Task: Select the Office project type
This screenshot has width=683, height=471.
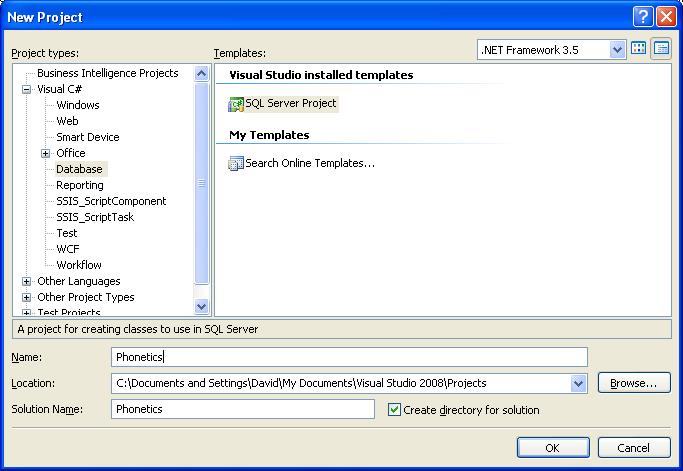Action: tap(71, 153)
